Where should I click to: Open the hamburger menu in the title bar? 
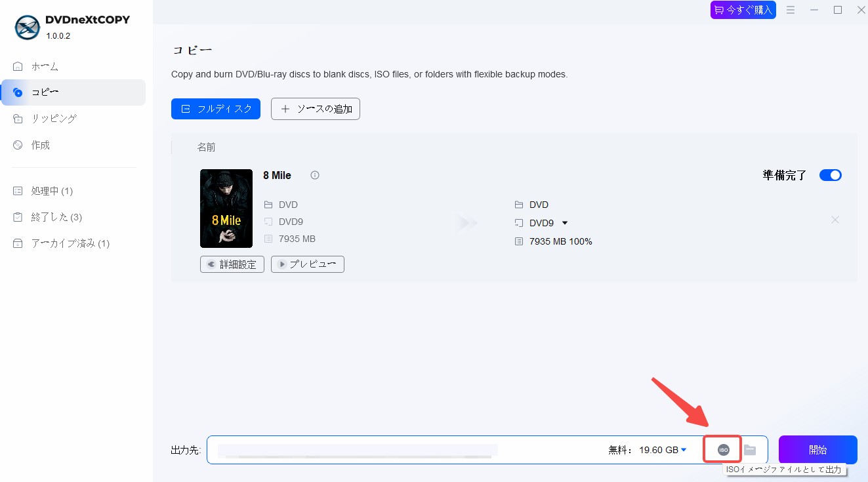point(791,10)
